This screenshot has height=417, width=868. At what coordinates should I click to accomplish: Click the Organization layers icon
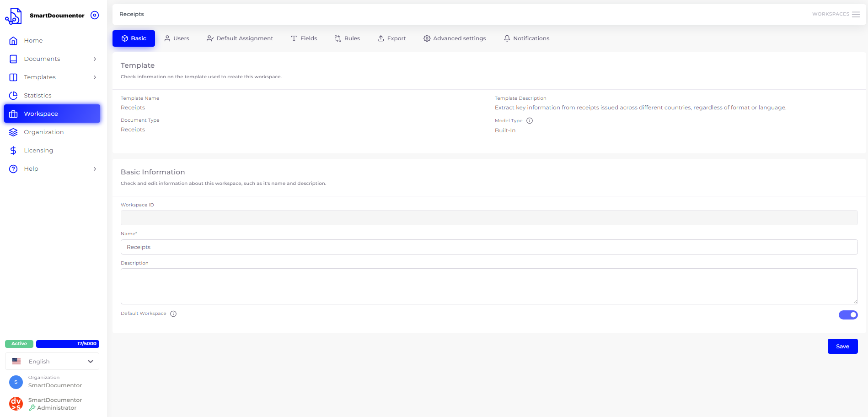pos(13,132)
